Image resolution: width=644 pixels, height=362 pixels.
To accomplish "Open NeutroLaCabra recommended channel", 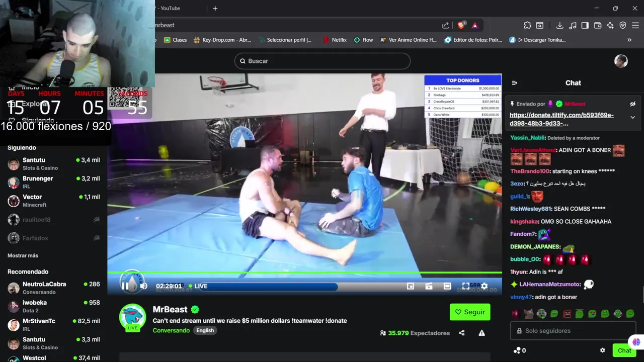I will coord(54,288).
